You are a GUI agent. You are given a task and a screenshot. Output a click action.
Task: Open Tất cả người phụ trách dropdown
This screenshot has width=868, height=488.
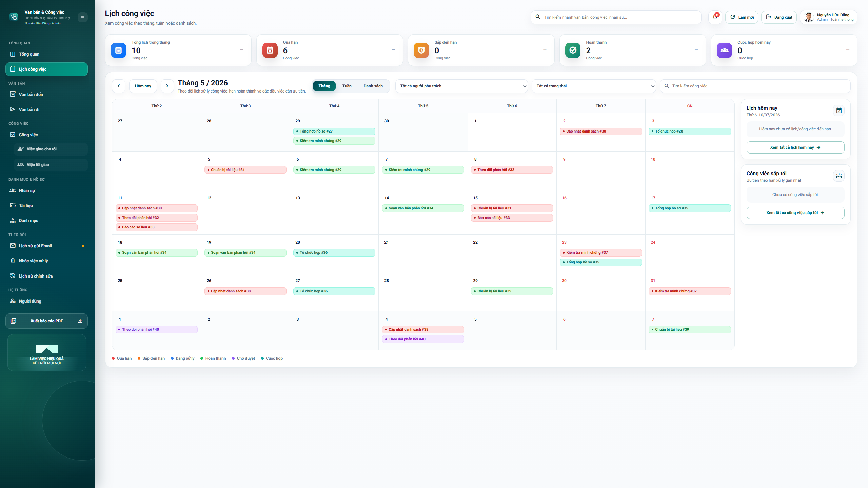coord(461,86)
